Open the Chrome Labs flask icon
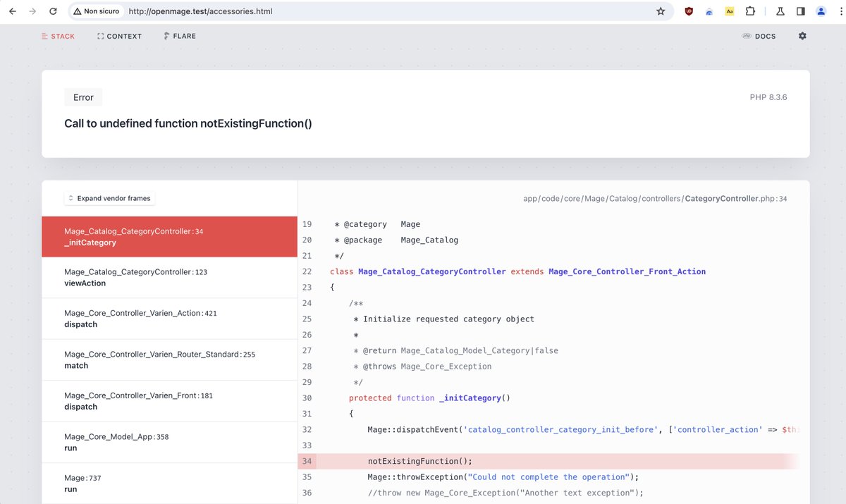The width and height of the screenshot is (846, 504). [x=780, y=11]
